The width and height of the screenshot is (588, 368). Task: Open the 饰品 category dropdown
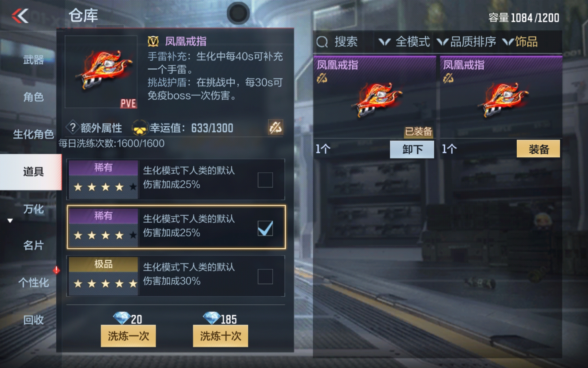520,42
